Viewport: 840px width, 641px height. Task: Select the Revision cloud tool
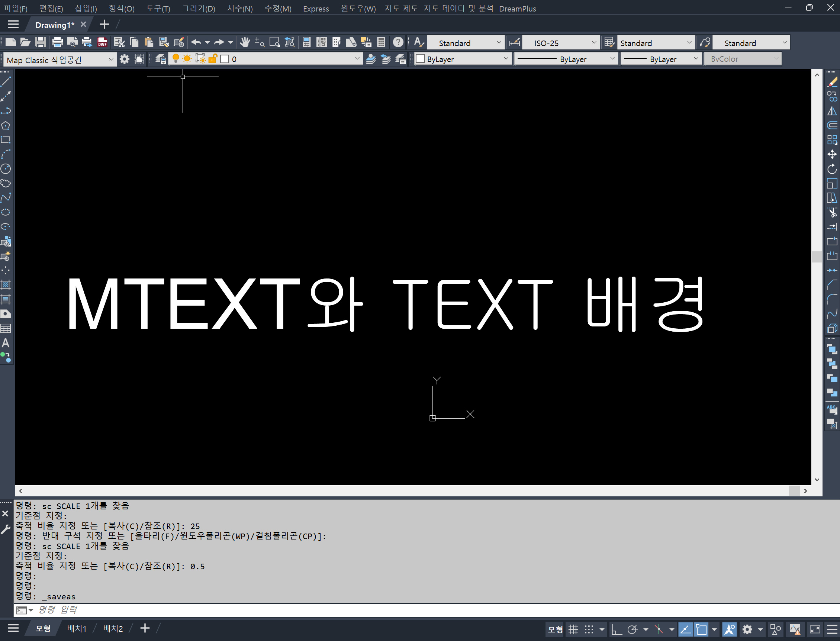(x=6, y=184)
